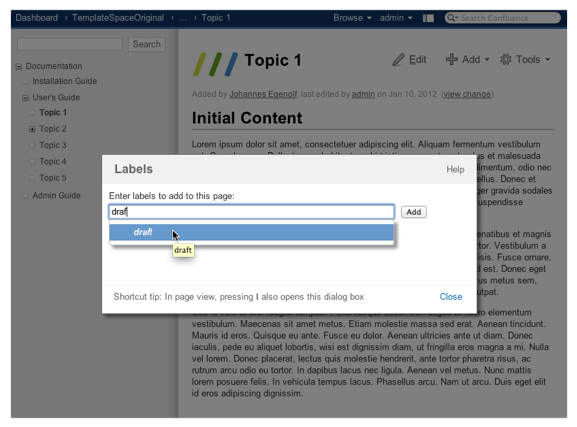Image resolution: width=577 pixels, height=427 pixels.
Task: Click the plus Add icon
Action: point(452,59)
